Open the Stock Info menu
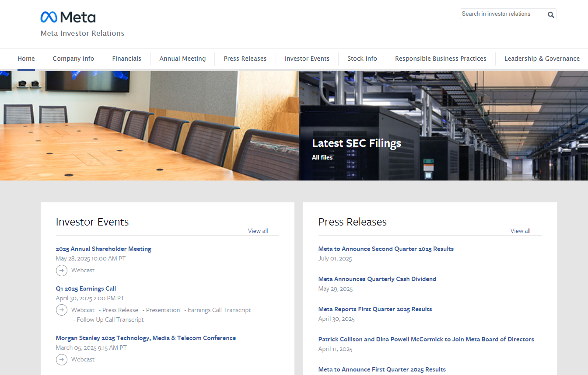 click(362, 59)
